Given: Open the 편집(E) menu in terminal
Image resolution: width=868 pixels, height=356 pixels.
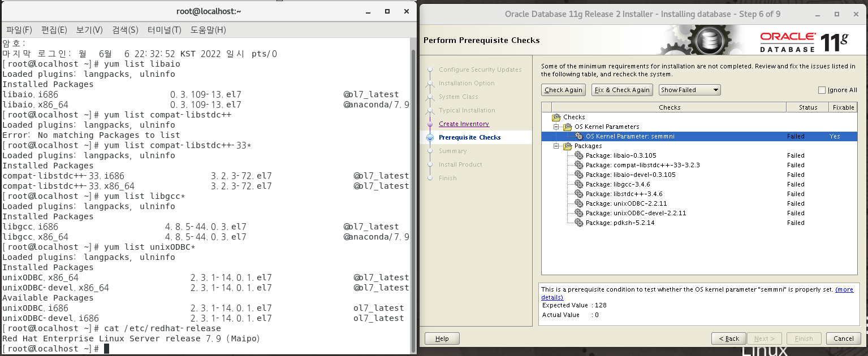Looking at the screenshot, I should [54, 29].
